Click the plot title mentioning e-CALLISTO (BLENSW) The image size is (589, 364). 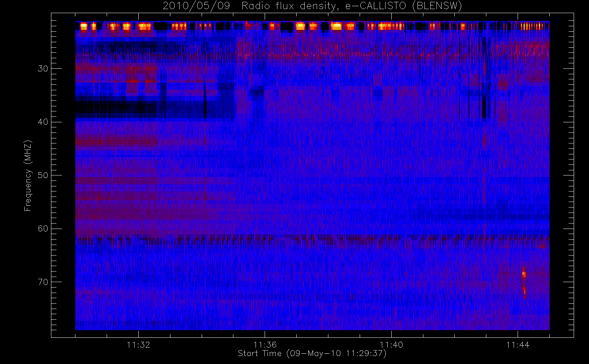pos(312,6)
